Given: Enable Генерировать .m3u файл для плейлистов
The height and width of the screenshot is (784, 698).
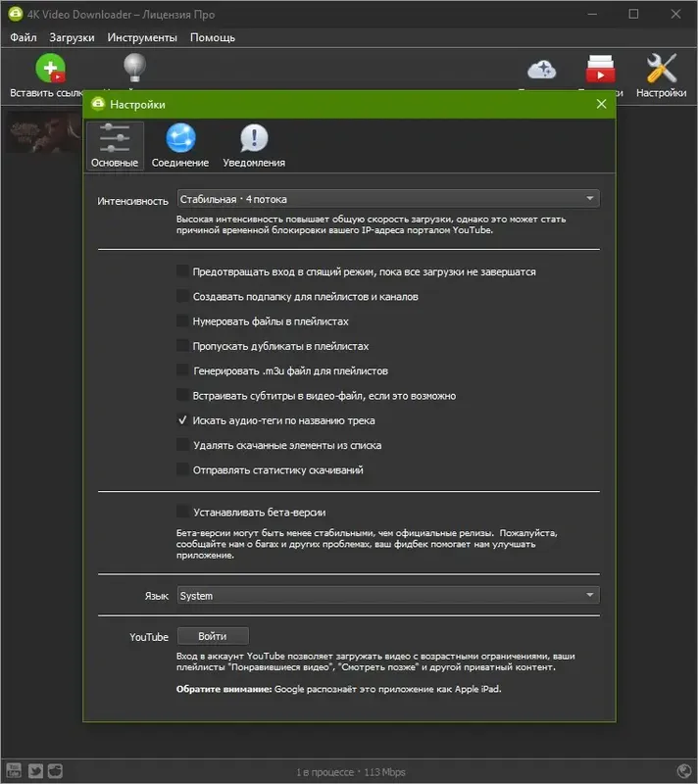Looking at the screenshot, I should pos(182,370).
